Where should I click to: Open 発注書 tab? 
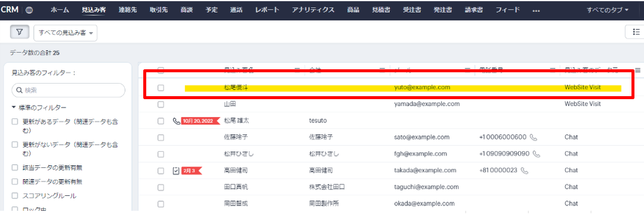tap(443, 10)
